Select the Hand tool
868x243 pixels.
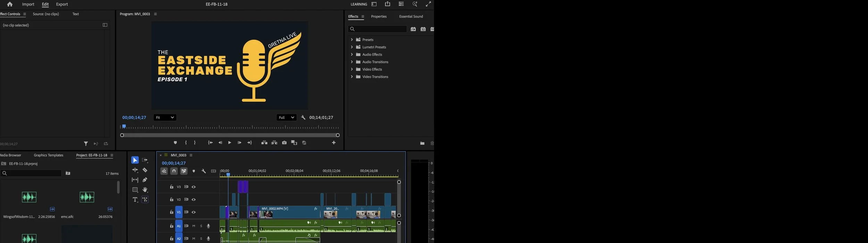(145, 190)
